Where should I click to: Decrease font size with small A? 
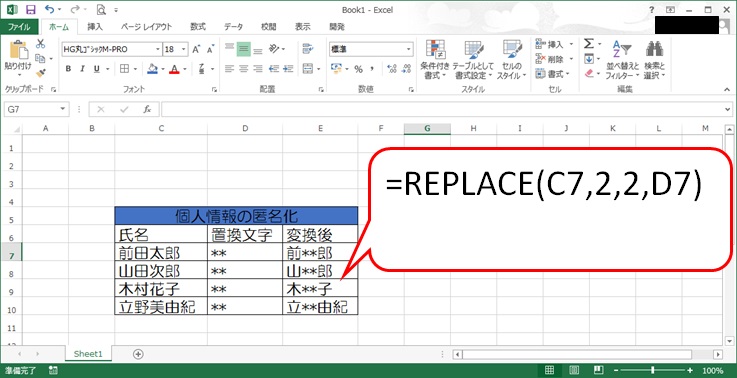click(x=210, y=49)
